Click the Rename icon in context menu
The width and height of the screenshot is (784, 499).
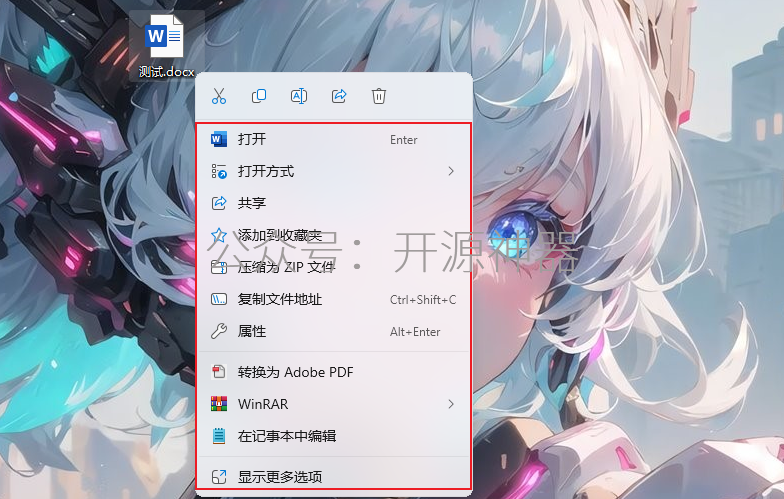tap(298, 96)
